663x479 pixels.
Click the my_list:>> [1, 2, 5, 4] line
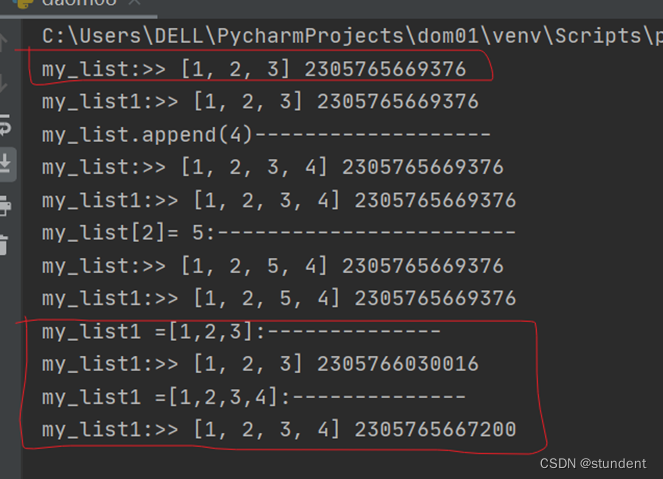coord(273,266)
